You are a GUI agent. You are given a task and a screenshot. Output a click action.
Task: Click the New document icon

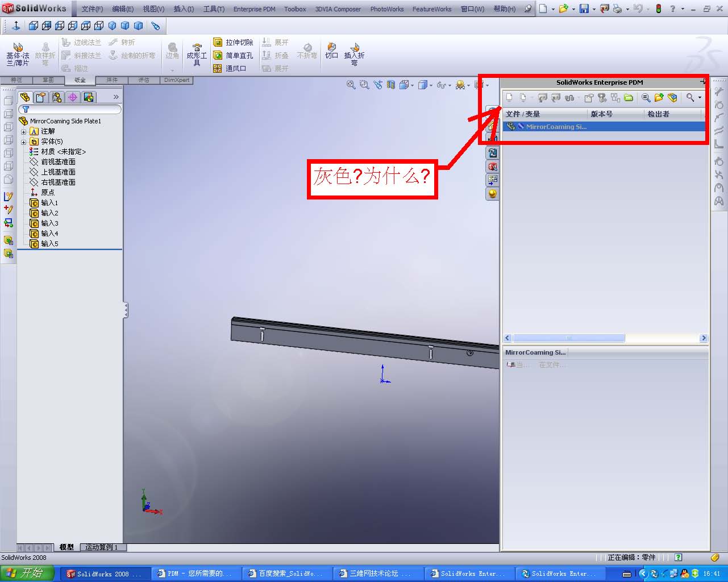click(x=543, y=9)
